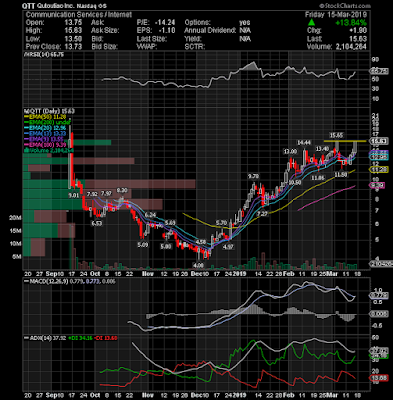Click the MACD 0.773 value tag
393x400 pixels.
[x=379, y=295]
